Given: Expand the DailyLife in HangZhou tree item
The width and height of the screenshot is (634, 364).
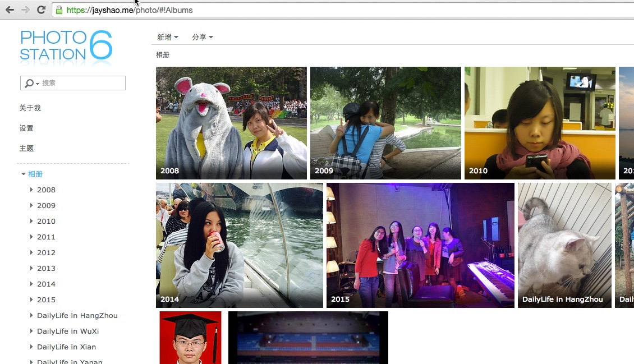Looking at the screenshot, I should pyautogui.click(x=31, y=315).
